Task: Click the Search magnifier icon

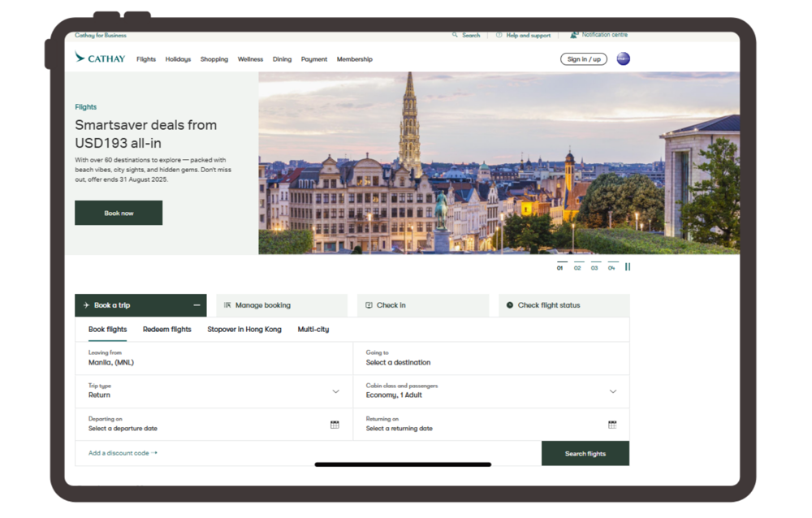Action: [x=456, y=35]
